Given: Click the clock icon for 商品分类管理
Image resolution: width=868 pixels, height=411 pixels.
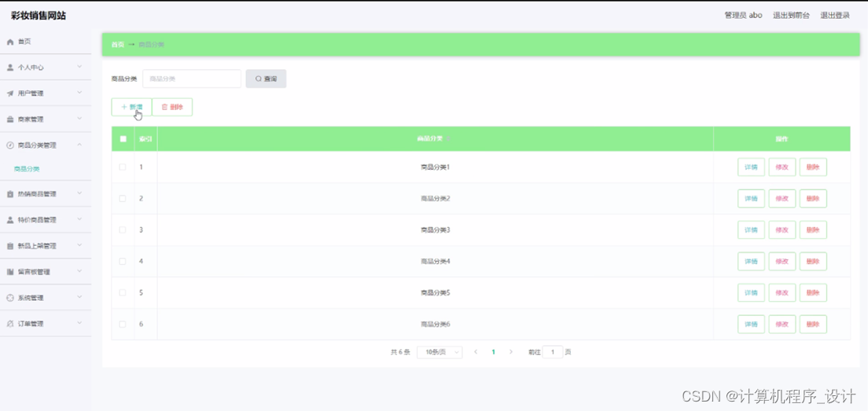Looking at the screenshot, I should point(10,145).
